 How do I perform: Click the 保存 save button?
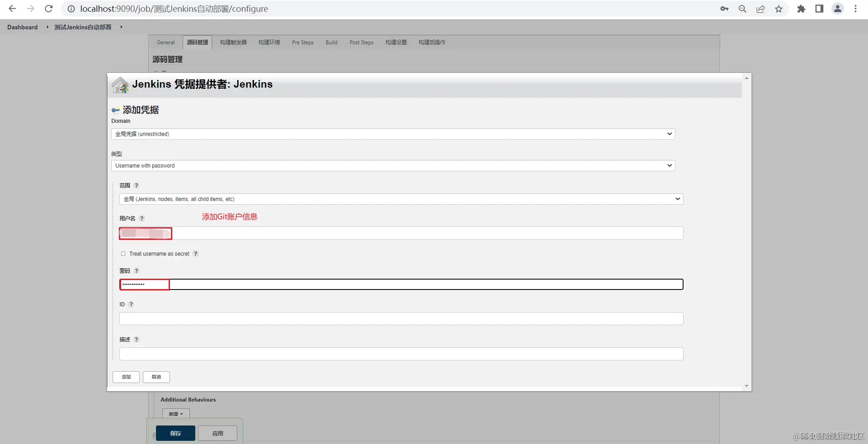coord(175,433)
